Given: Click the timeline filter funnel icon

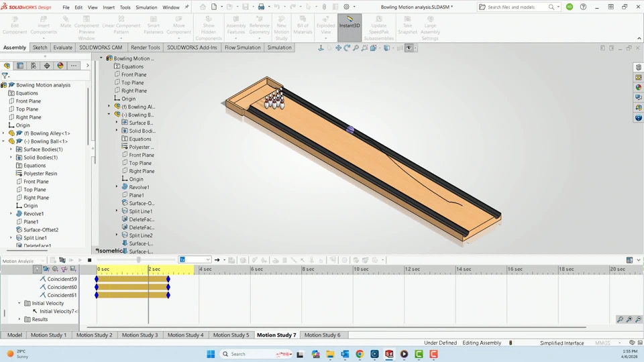Looking at the screenshot, I should (x=37, y=269).
